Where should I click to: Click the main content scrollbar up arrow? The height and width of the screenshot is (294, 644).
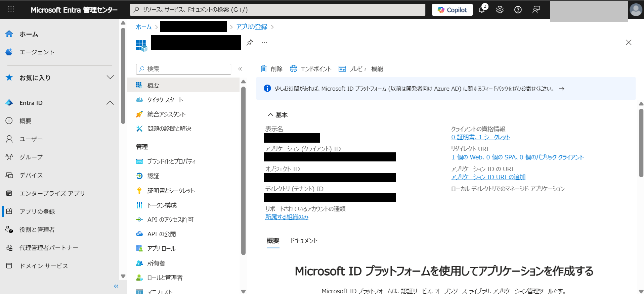pos(641,104)
